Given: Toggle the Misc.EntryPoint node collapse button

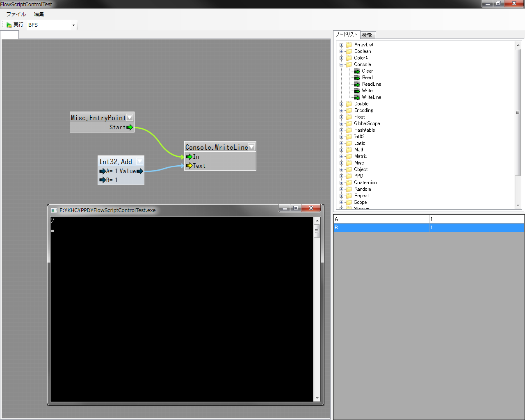Looking at the screenshot, I should click(x=130, y=117).
